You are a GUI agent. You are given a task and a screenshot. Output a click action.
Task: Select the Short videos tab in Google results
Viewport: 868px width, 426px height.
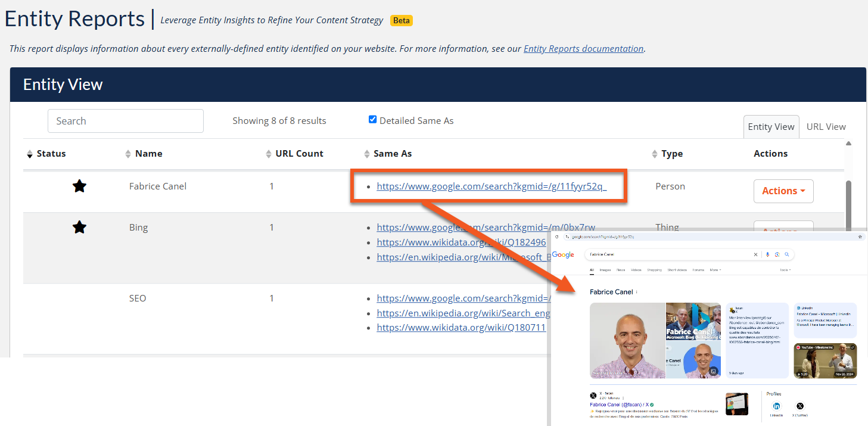pyautogui.click(x=677, y=270)
